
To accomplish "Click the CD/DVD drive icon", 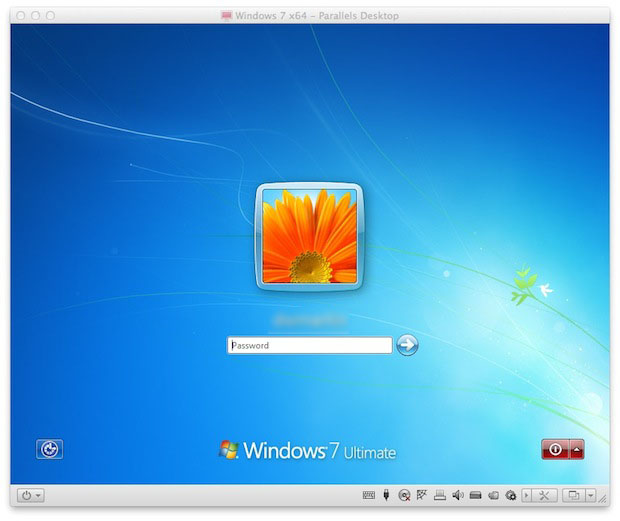I will point(404,495).
